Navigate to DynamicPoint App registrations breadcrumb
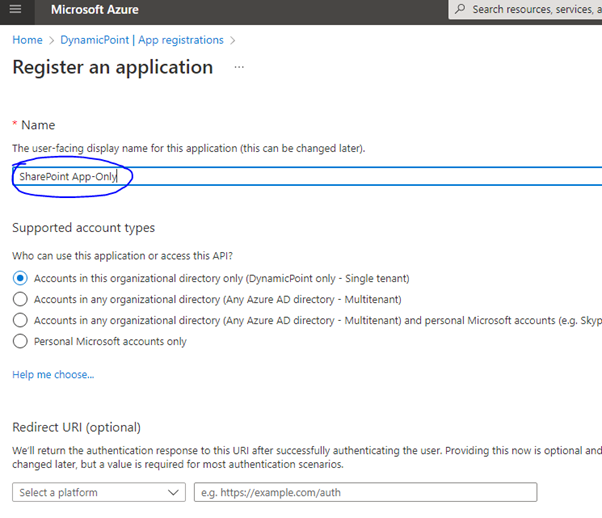602x518 pixels. [141, 40]
